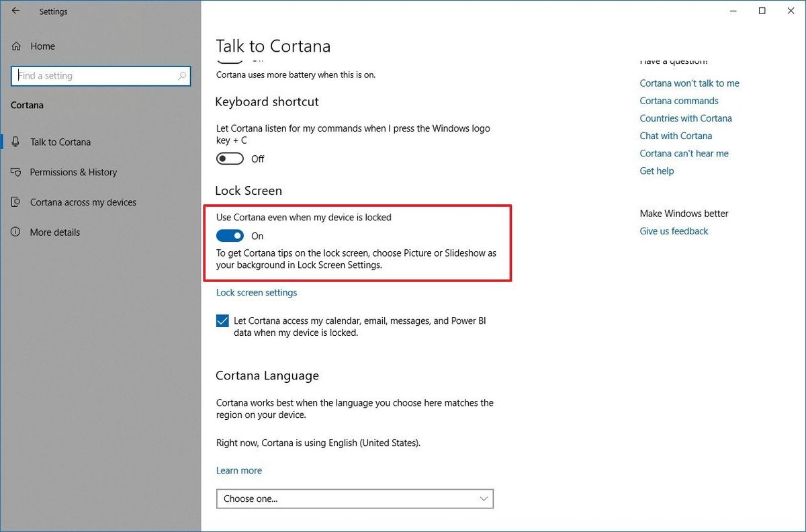Click the Find a setting search field
This screenshot has height=532, width=806.
pyautogui.click(x=94, y=76)
